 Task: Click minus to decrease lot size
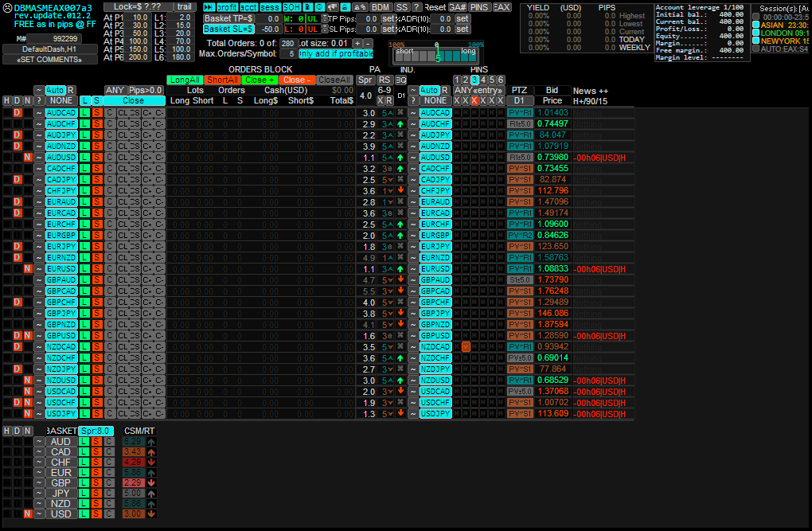click(368, 44)
